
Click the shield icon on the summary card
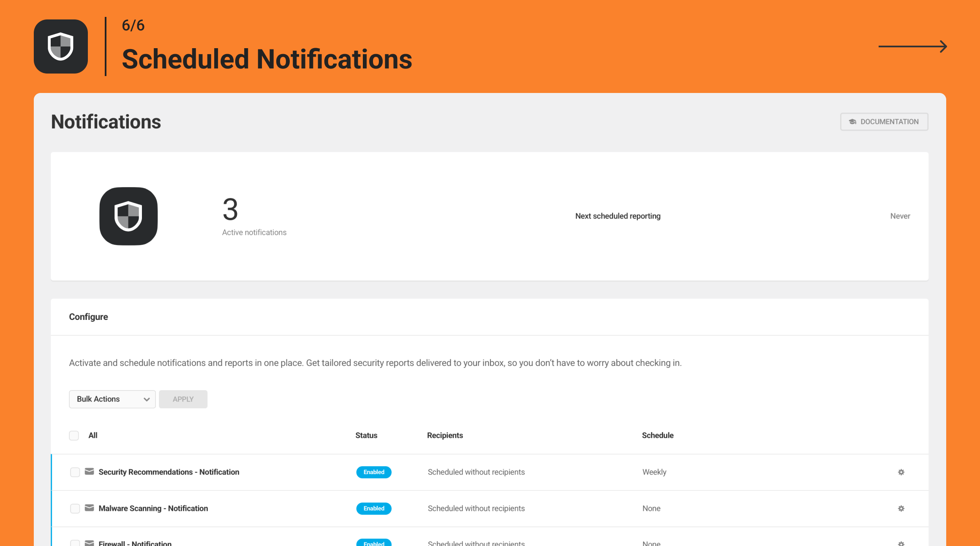128,216
